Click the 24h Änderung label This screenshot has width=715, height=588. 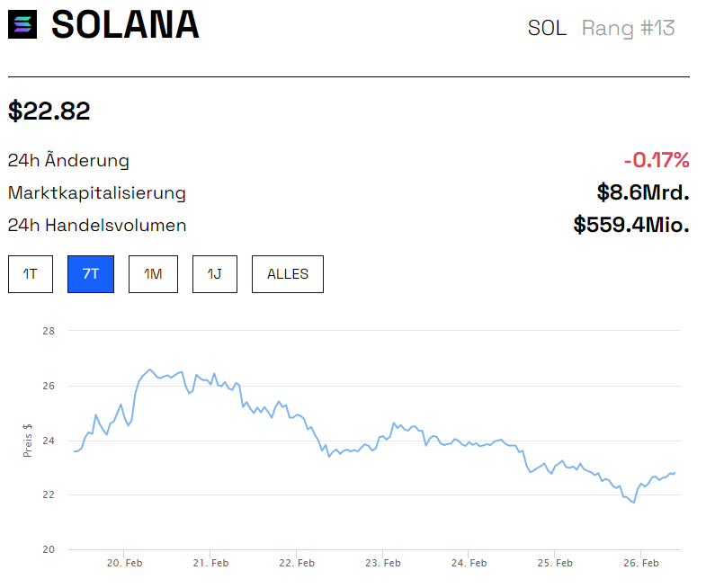tap(68, 161)
